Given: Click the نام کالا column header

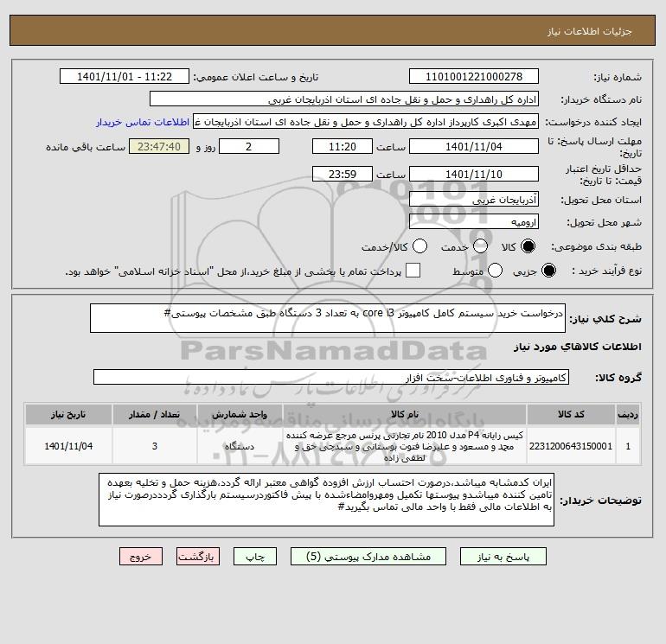Looking at the screenshot, I should point(405,414).
